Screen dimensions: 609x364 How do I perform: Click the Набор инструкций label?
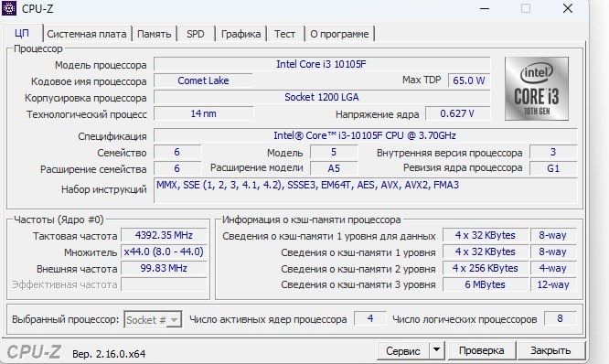(x=104, y=189)
